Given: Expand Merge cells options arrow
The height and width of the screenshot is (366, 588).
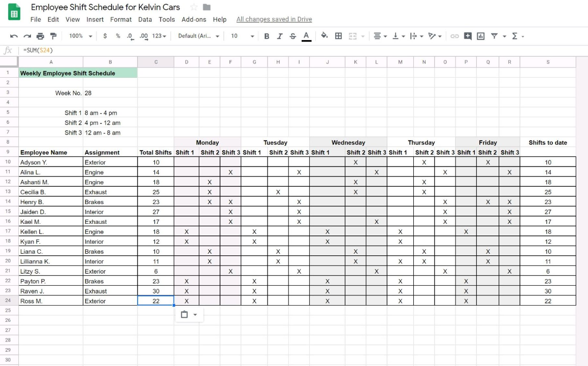Looking at the screenshot, I should tap(363, 37).
